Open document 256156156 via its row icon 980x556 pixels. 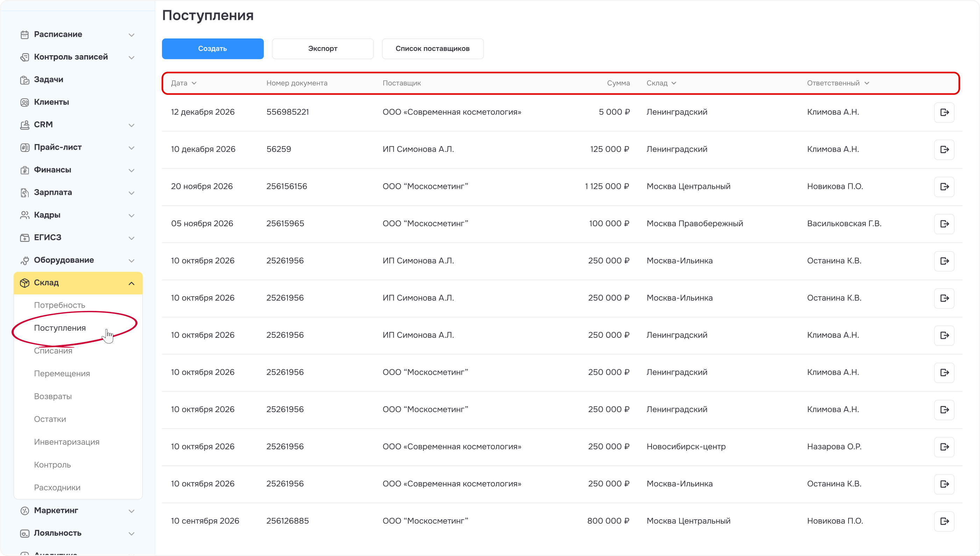(x=944, y=187)
